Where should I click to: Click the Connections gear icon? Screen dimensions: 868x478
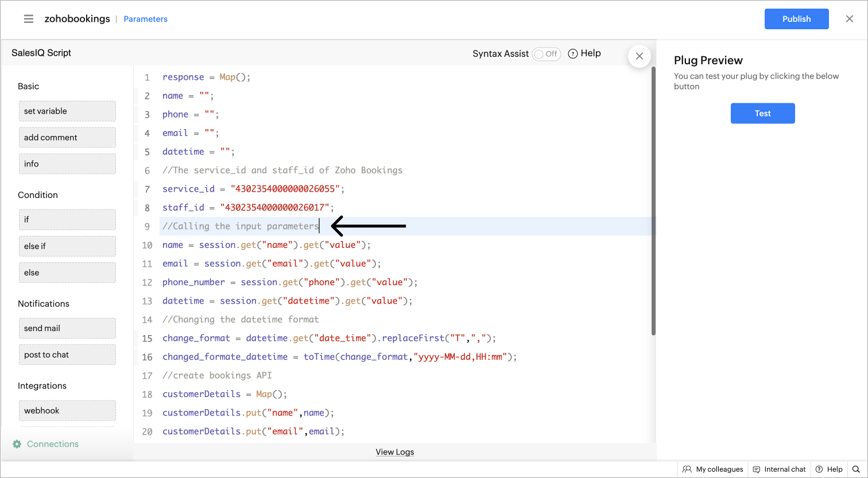17,444
